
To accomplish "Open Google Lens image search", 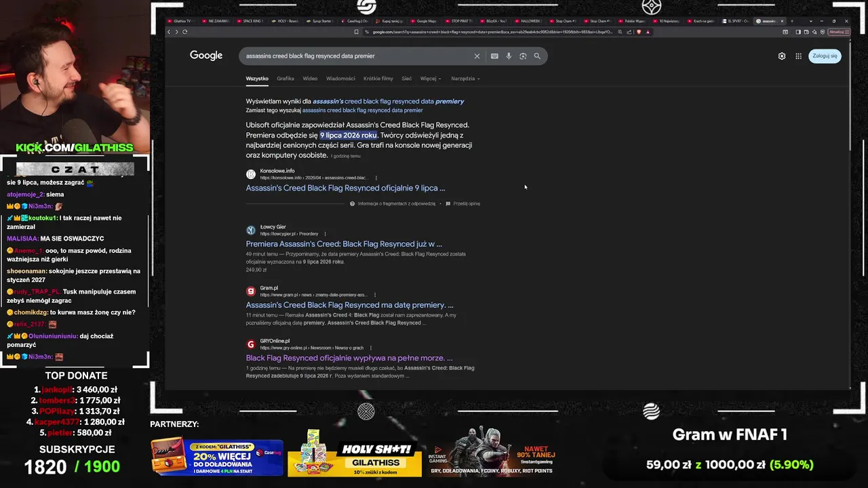I will tap(523, 56).
